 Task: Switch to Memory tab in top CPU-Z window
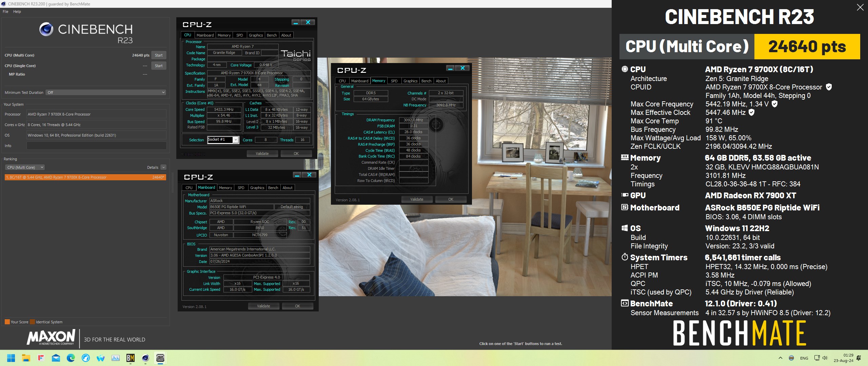(x=224, y=35)
